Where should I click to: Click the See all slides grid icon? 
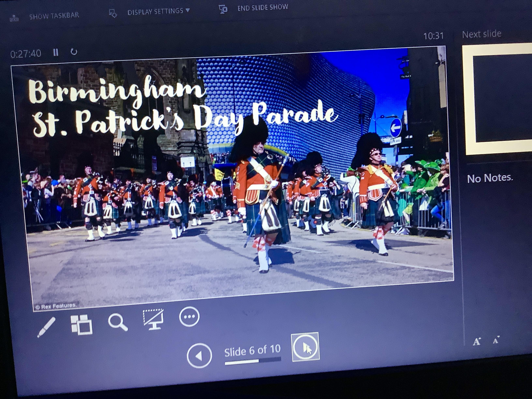coord(81,325)
